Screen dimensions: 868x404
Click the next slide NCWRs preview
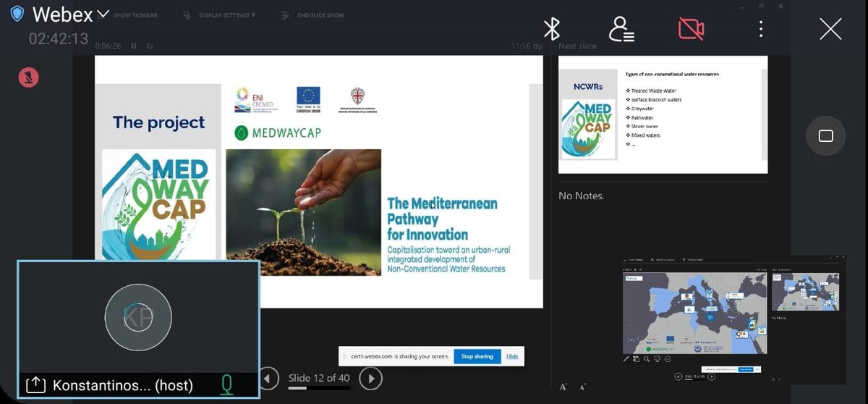pos(663,114)
